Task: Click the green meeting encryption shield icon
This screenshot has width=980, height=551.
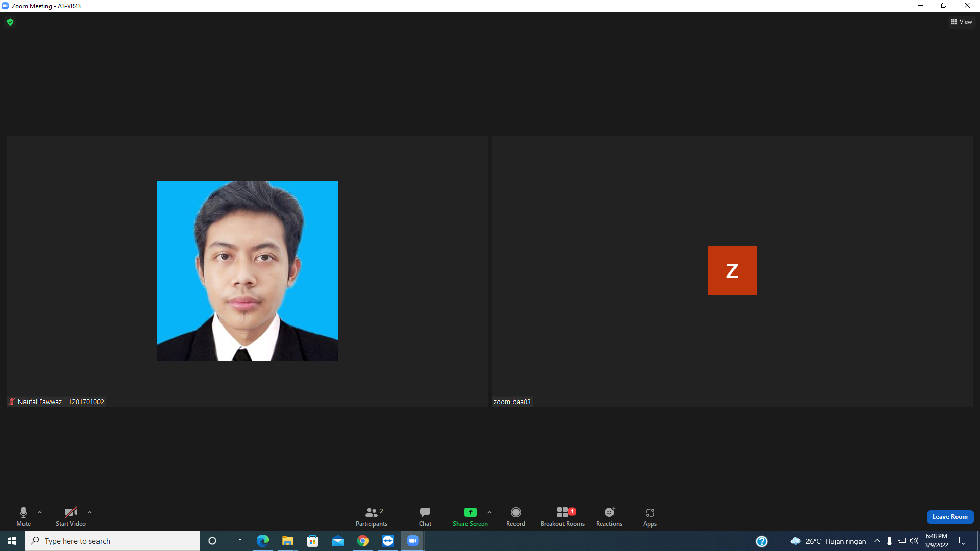Action: 10,22
